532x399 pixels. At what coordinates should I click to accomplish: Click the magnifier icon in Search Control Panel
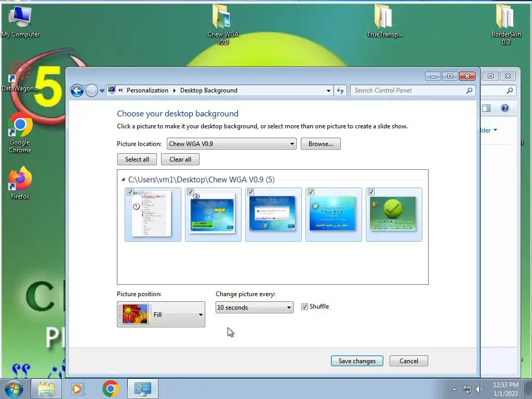coord(469,90)
